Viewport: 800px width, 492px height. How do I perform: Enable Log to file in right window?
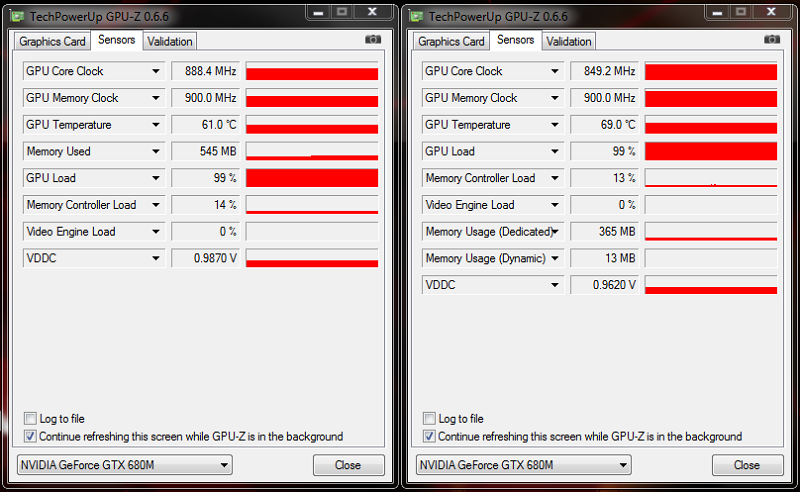pyautogui.click(x=430, y=419)
